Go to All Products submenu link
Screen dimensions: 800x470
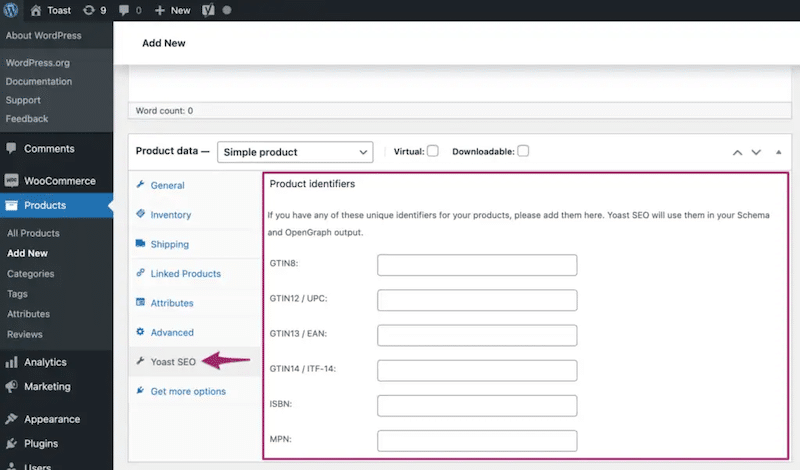coord(33,233)
